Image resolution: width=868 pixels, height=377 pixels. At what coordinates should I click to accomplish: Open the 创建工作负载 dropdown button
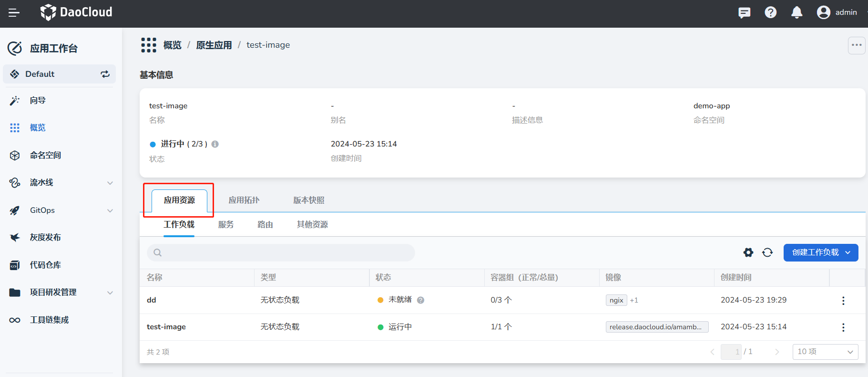[x=820, y=252]
